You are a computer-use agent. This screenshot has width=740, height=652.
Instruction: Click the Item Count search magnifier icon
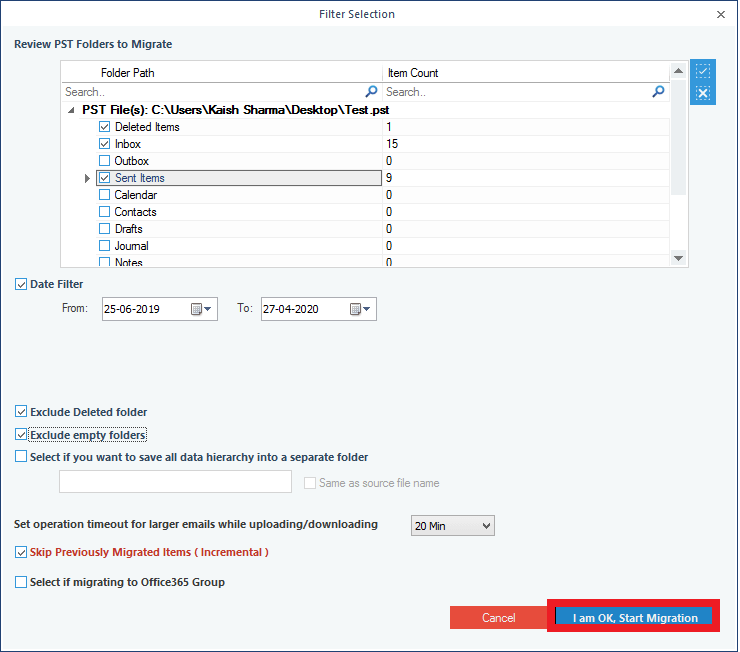(658, 91)
